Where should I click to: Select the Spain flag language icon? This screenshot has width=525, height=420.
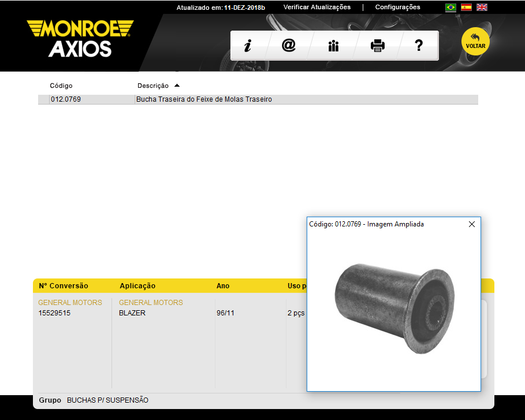pyautogui.click(x=466, y=8)
